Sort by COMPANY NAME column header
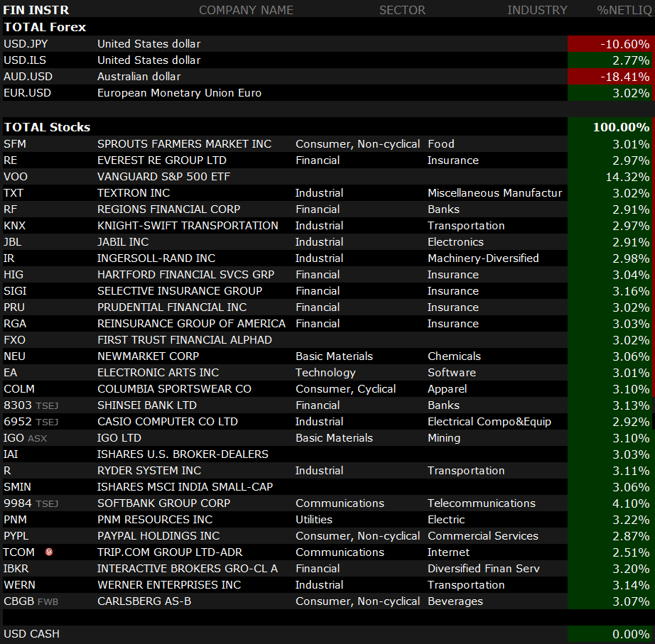Viewport: 655px width, 644px height. tap(246, 10)
